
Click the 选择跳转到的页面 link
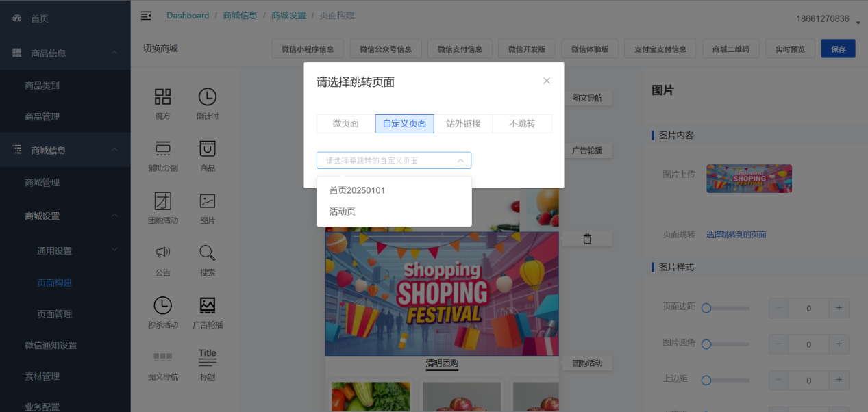[736, 235]
